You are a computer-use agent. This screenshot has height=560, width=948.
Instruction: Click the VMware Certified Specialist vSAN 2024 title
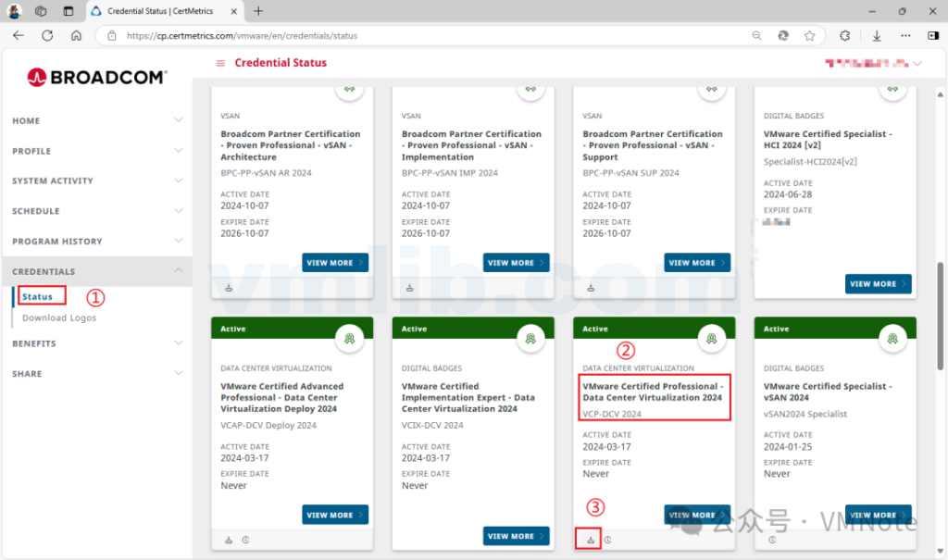[828, 392]
